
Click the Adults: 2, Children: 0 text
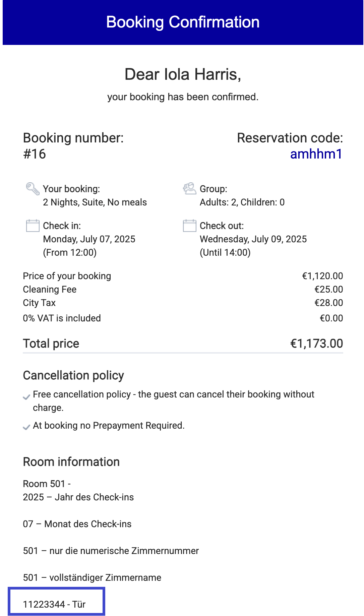pyautogui.click(x=242, y=202)
